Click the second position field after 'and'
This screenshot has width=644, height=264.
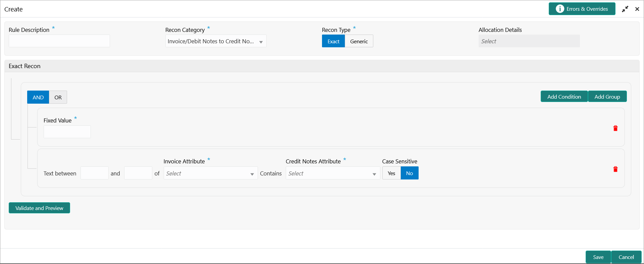138,173
